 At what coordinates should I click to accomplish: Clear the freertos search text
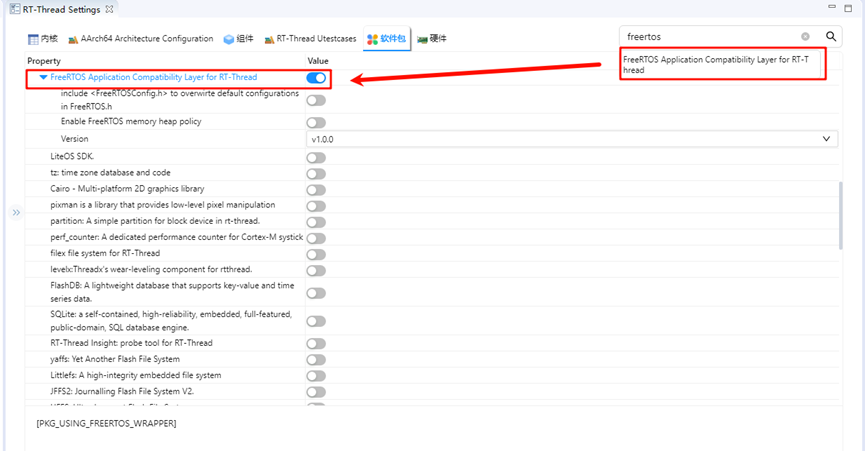click(805, 36)
